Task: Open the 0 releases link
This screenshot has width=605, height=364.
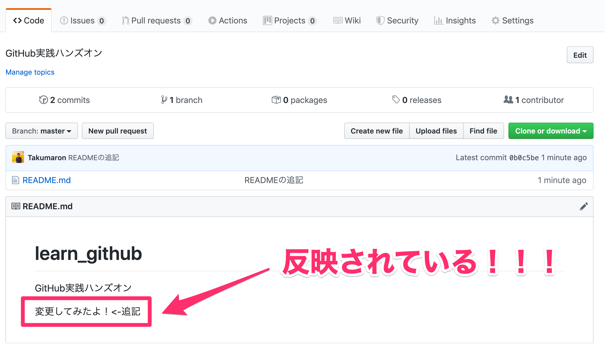Action: (x=417, y=100)
